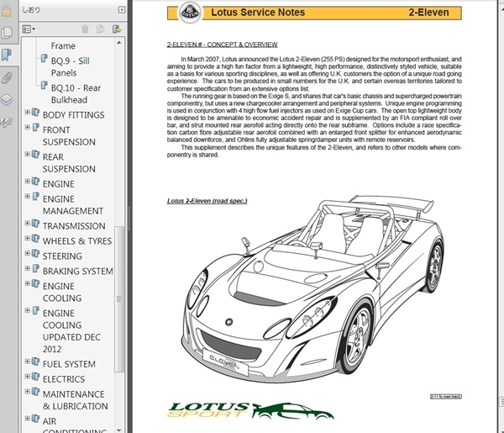Expand the ELECTRICS bookmark
Image resolution: width=504 pixels, height=433 pixels.
(28, 377)
